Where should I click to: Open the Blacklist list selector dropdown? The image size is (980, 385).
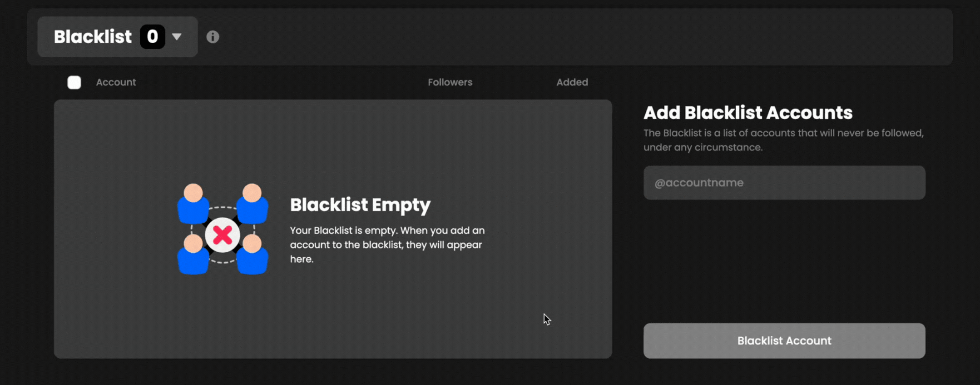[x=118, y=37]
